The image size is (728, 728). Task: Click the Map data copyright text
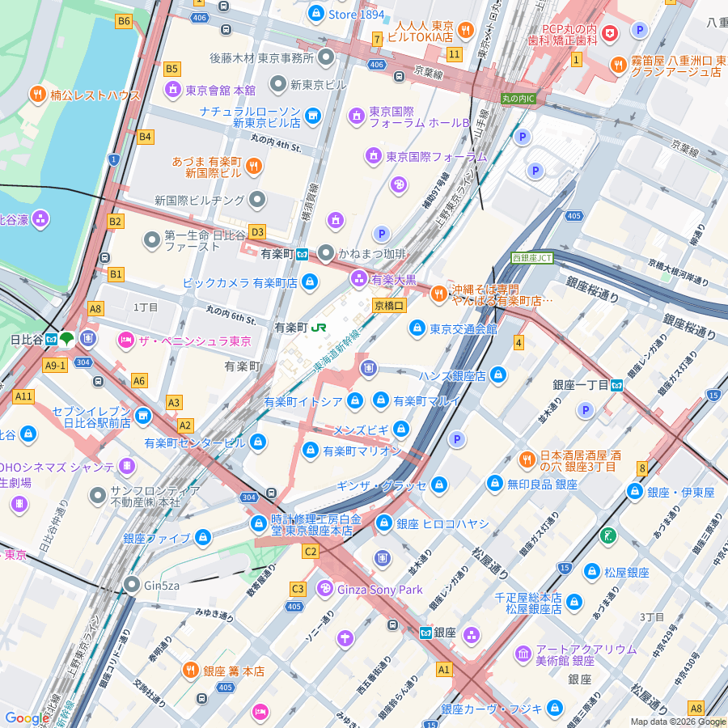click(x=678, y=722)
